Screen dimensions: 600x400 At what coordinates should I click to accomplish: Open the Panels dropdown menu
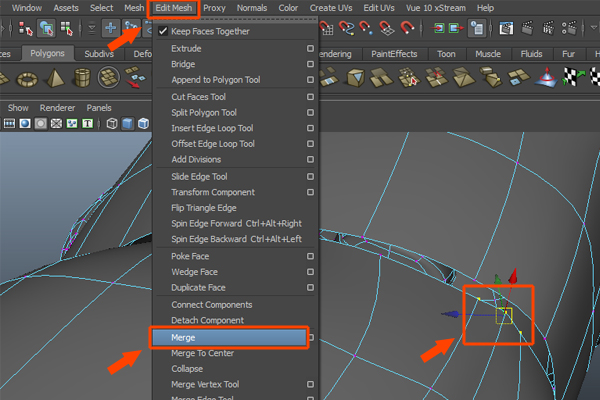[x=99, y=107]
